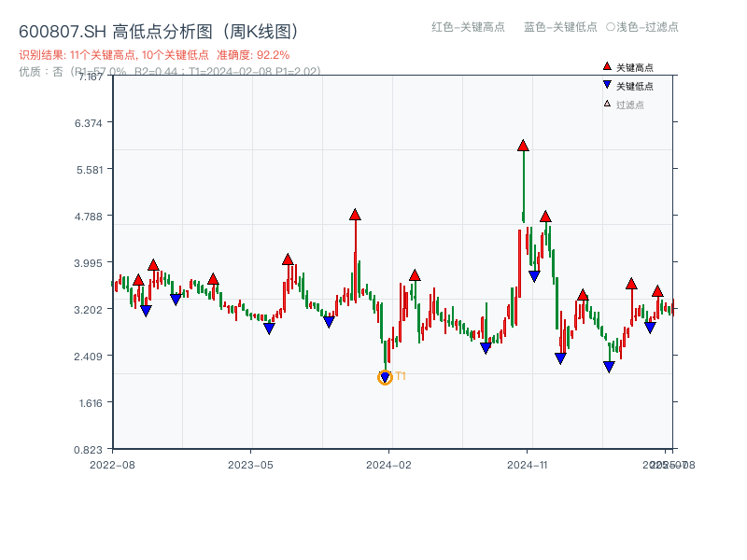
Task: Expand the T1 annotation label
Action: (400, 376)
